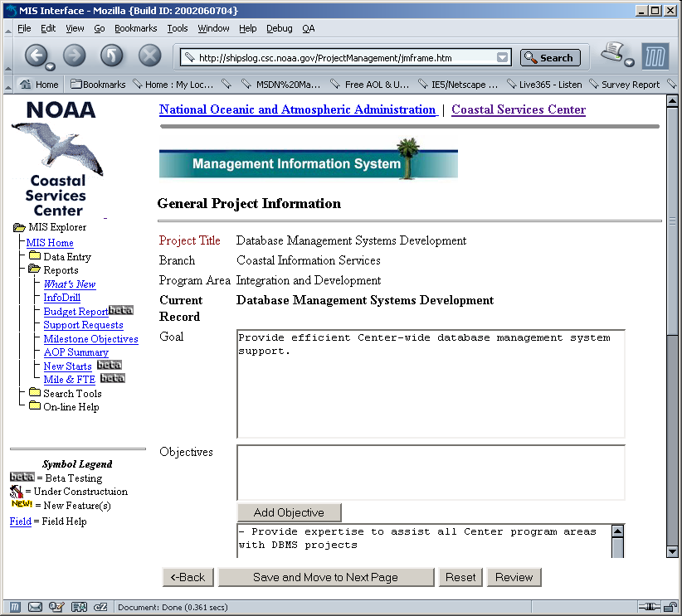Click the Reload page button
Screen dimensions: 682x616
(x=112, y=56)
